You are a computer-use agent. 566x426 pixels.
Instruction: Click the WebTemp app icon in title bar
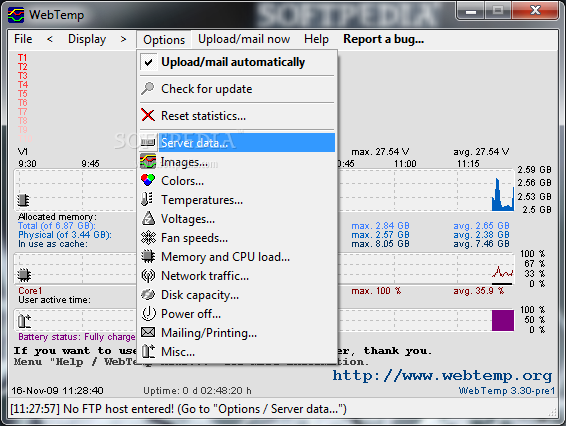click(16, 15)
